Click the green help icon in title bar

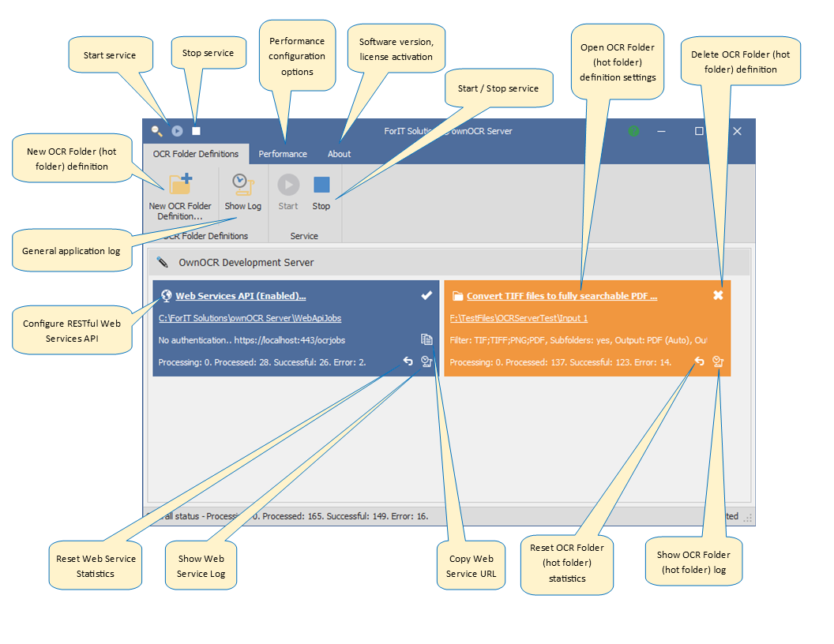coord(633,131)
